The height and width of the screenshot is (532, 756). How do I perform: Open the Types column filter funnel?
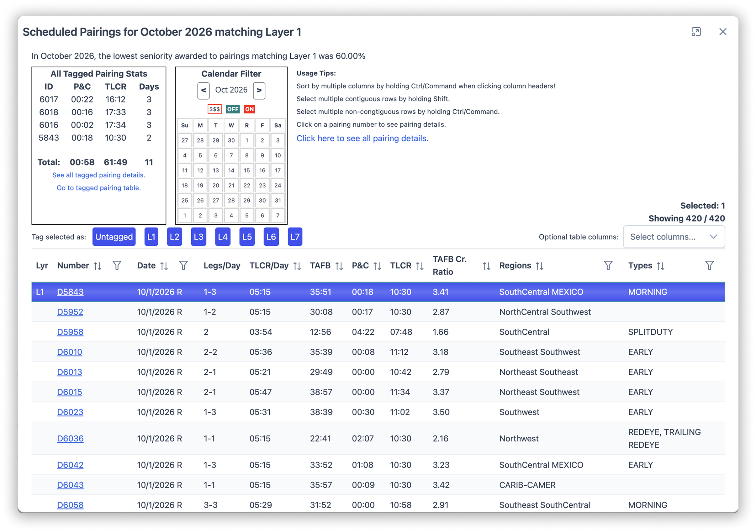[710, 265]
